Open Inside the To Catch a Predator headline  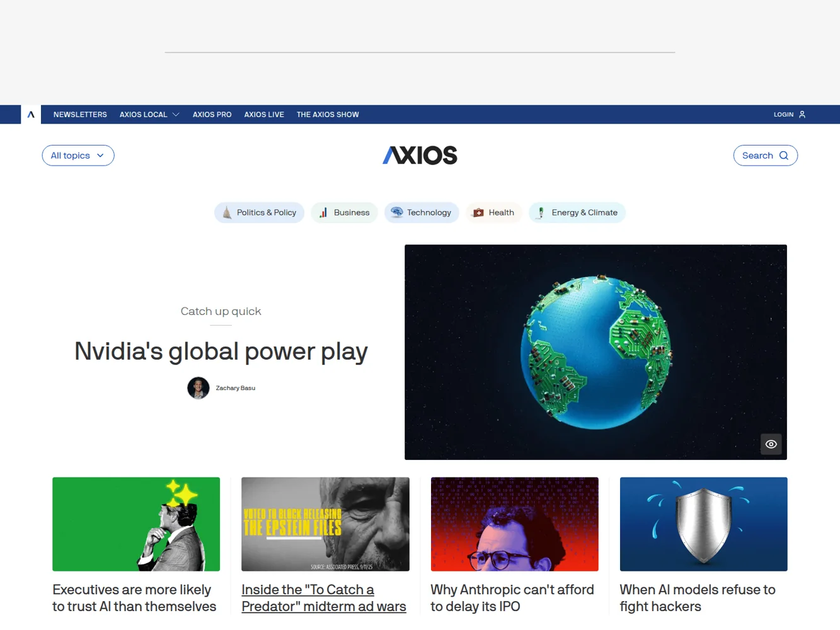pyautogui.click(x=324, y=598)
